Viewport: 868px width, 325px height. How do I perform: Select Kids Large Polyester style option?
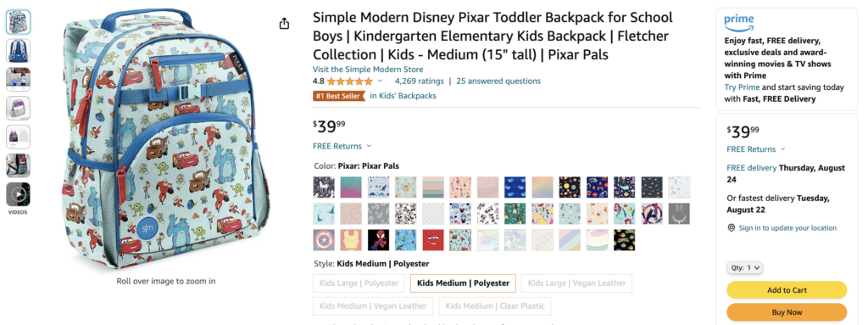359,283
